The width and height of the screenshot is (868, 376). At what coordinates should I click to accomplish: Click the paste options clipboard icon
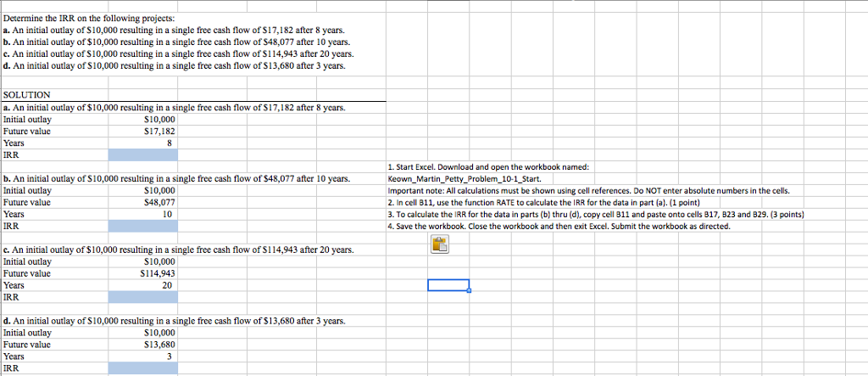pos(438,244)
